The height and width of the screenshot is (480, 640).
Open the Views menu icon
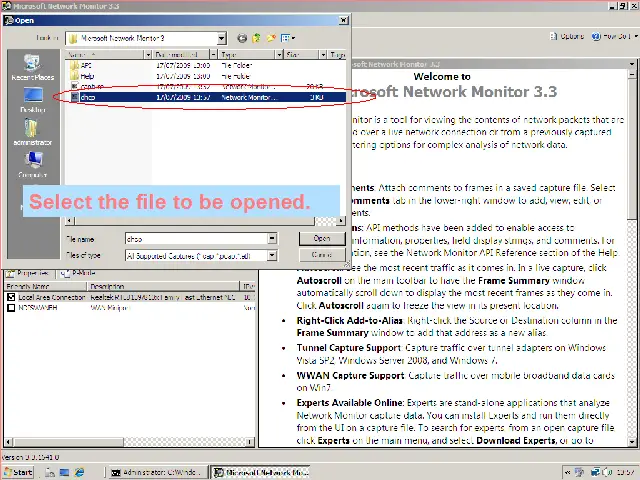288,38
